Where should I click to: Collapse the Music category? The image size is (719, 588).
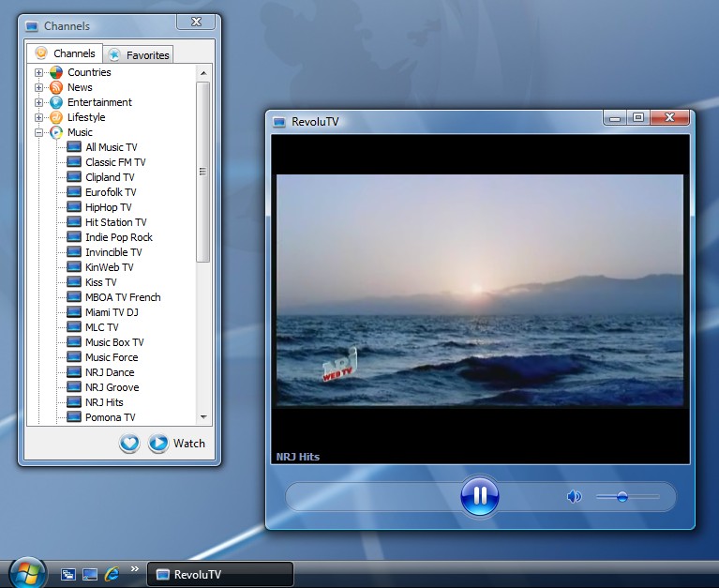click(39, 132)
